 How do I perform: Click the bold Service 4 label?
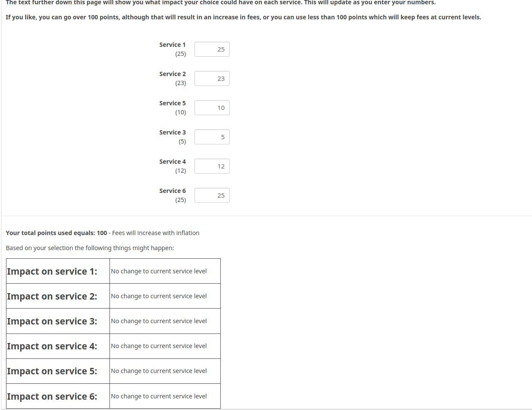pos(172,162)
